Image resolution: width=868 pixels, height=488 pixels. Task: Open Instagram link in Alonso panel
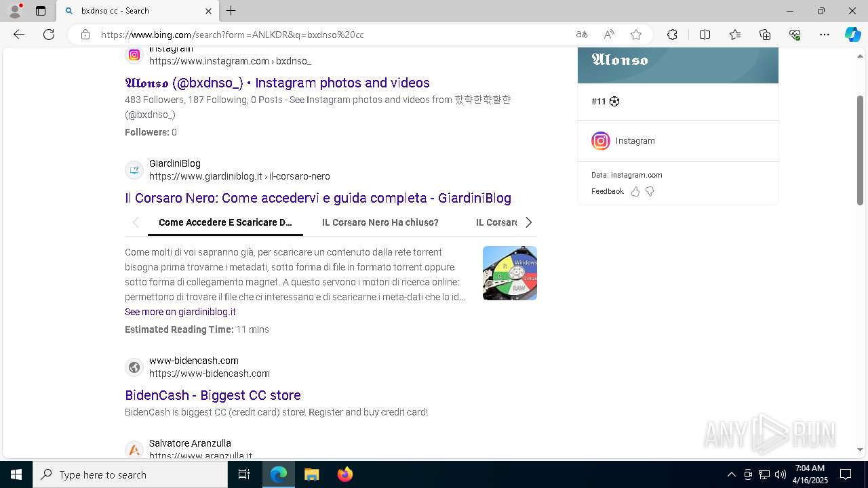click(635, 141)
